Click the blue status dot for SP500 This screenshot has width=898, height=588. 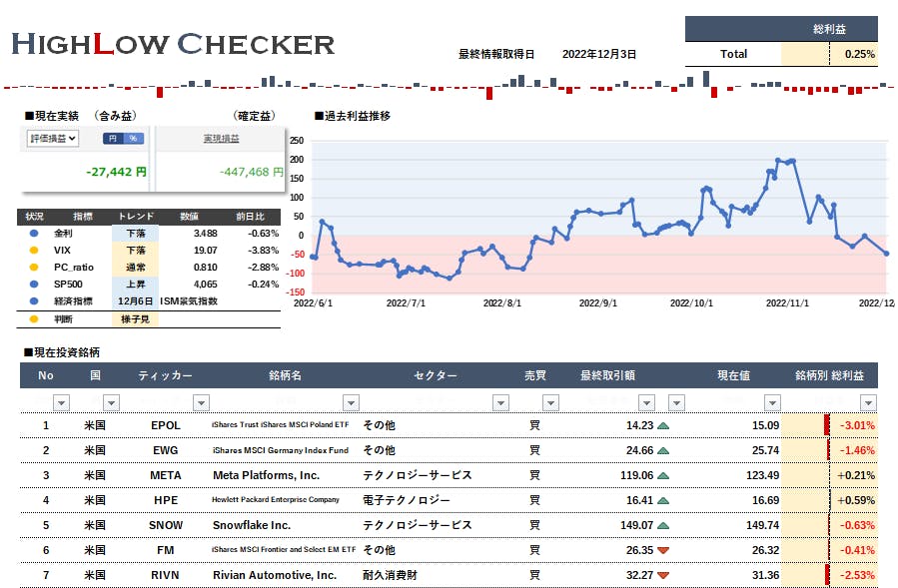tap(33, 284)
